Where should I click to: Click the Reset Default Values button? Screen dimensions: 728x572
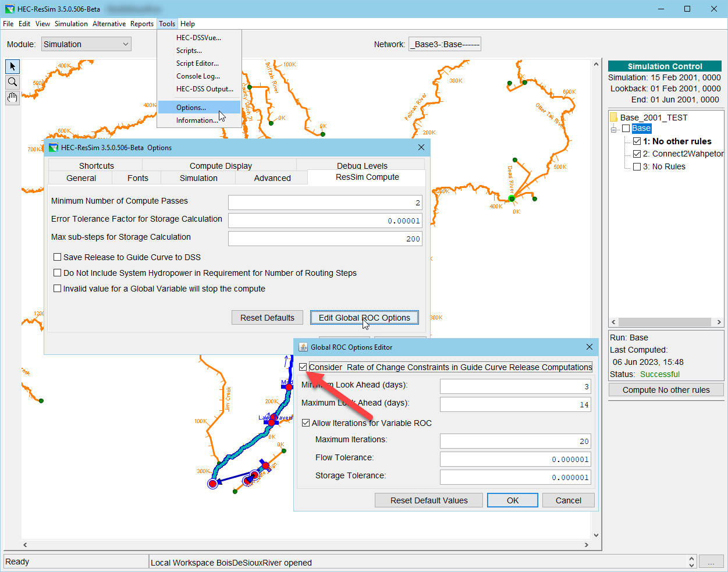[x=429, y=500]
